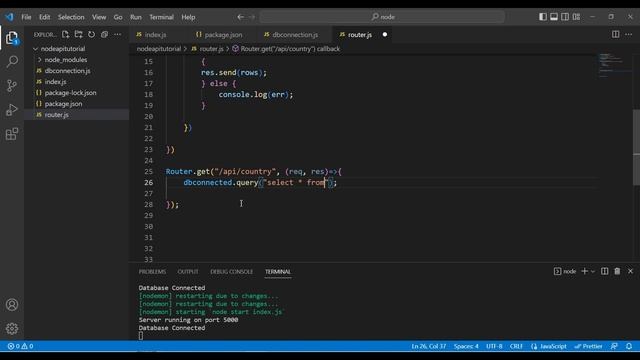This screenshot has height=360, width=640.
Task: Click the command center search box
Action: click(x=382, y=17)
